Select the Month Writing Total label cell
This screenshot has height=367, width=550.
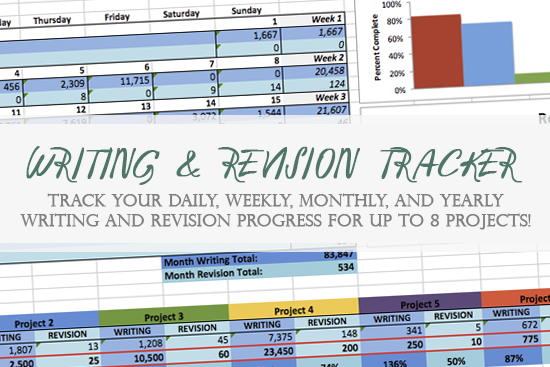click(212, 261)
